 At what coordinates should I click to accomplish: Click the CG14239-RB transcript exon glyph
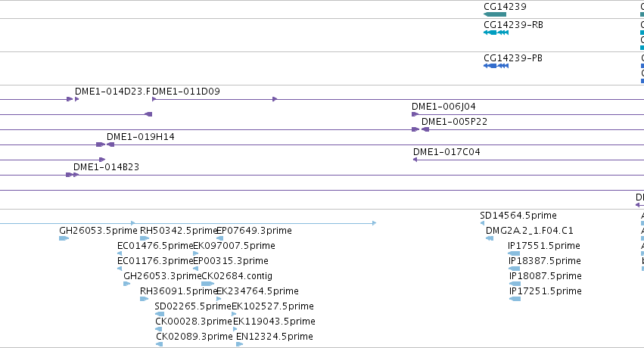point(496,33)
